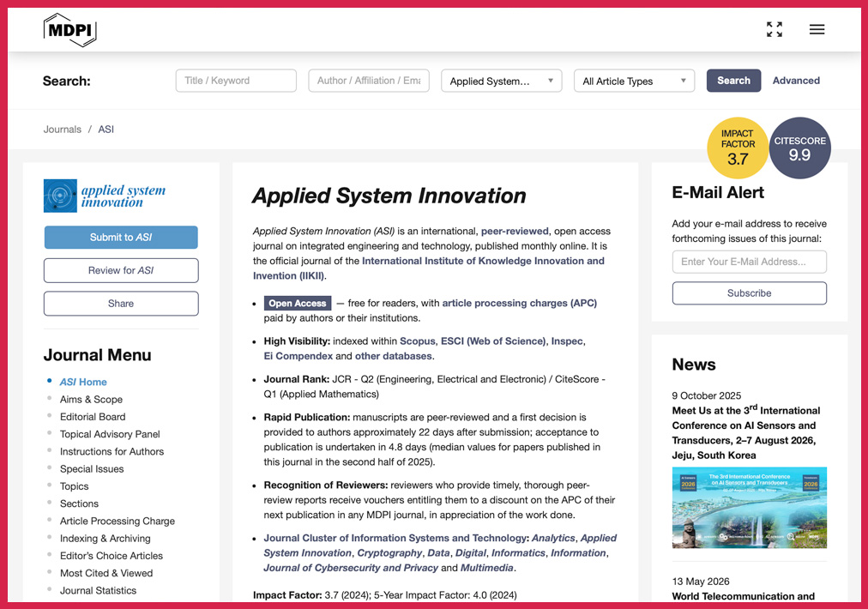Toggle fullscreen view icon
Image resolution: width=868 pixels, height=609 pixels.
[x=775, y=29]
